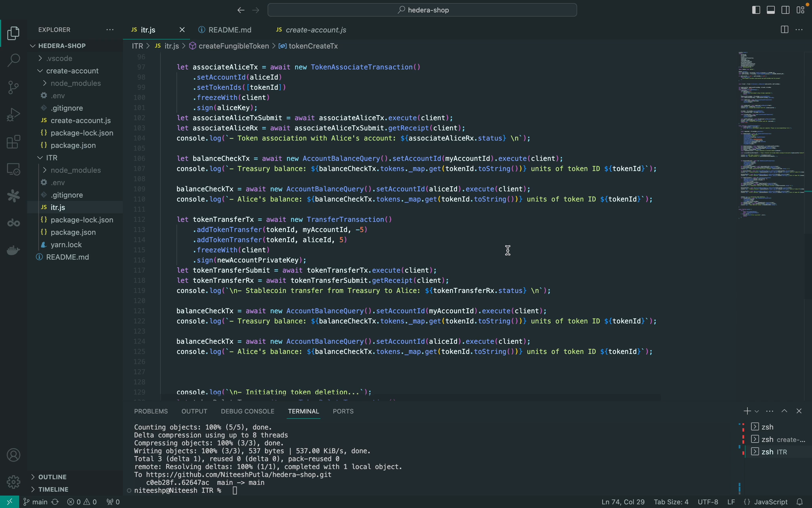Open README.md in explorer tree
This screenshot has height=508, width=812.
click(x=75, y=257)
